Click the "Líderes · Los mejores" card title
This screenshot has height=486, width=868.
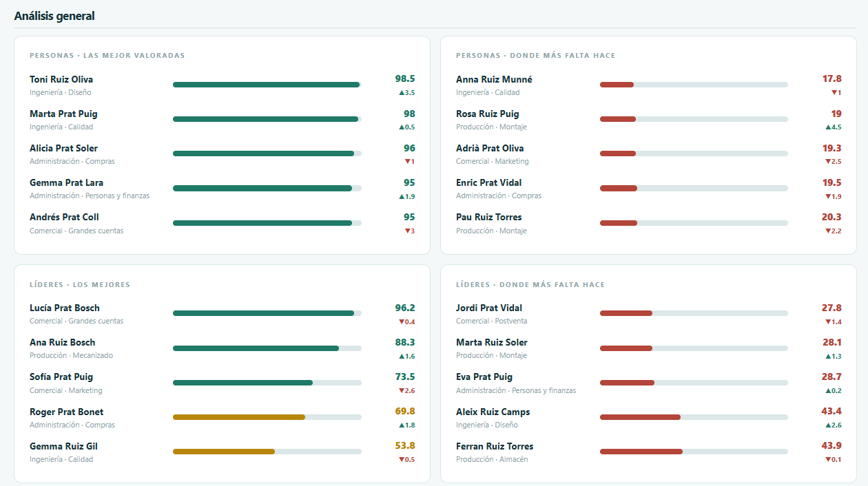click(x=80, y=285)
